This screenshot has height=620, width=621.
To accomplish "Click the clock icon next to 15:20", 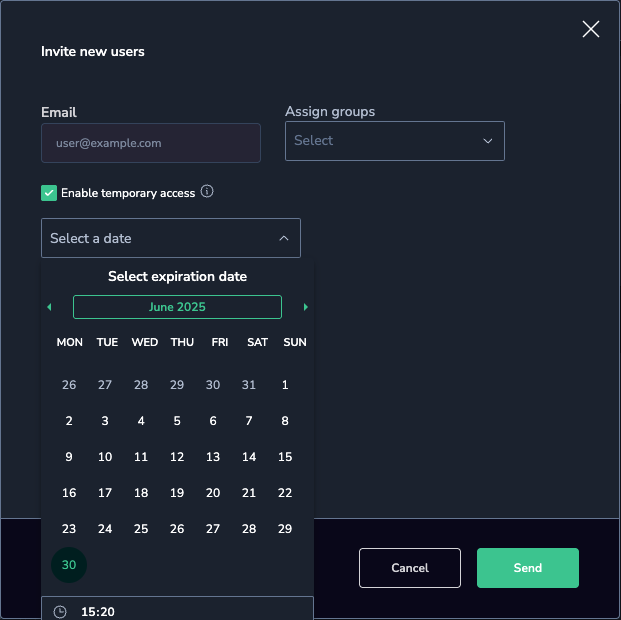I will click(60, 612).
